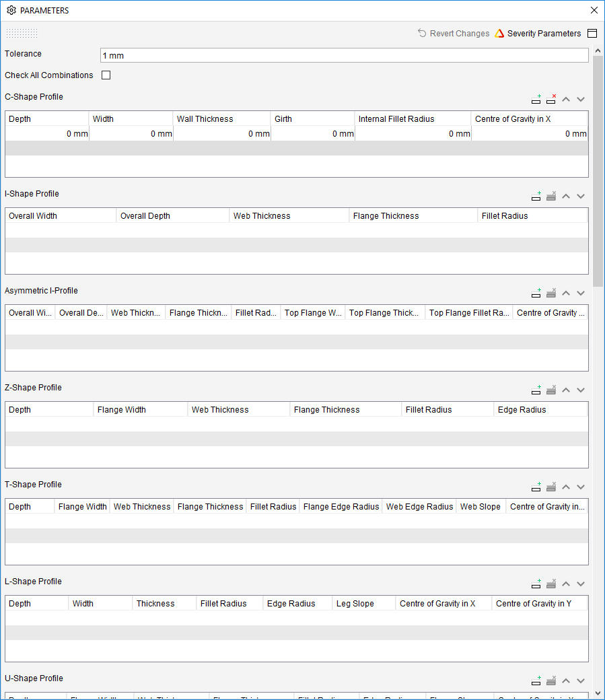Select T-Shape Web Slope column header
Viewport: 605px width, 700px height.
click(x=481, y=506)
